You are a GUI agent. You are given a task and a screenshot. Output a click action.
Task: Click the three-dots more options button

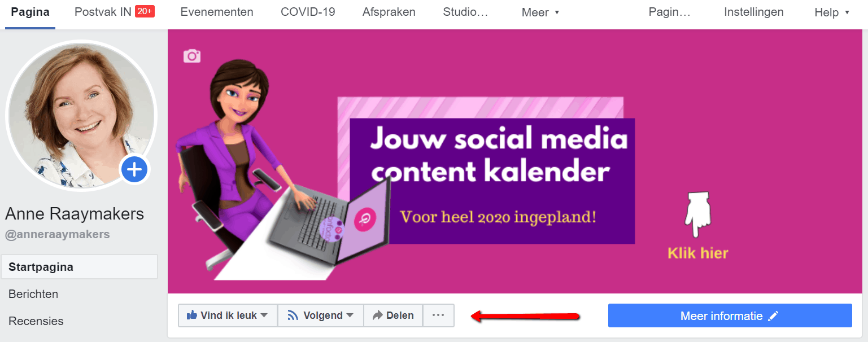(438, 315)
